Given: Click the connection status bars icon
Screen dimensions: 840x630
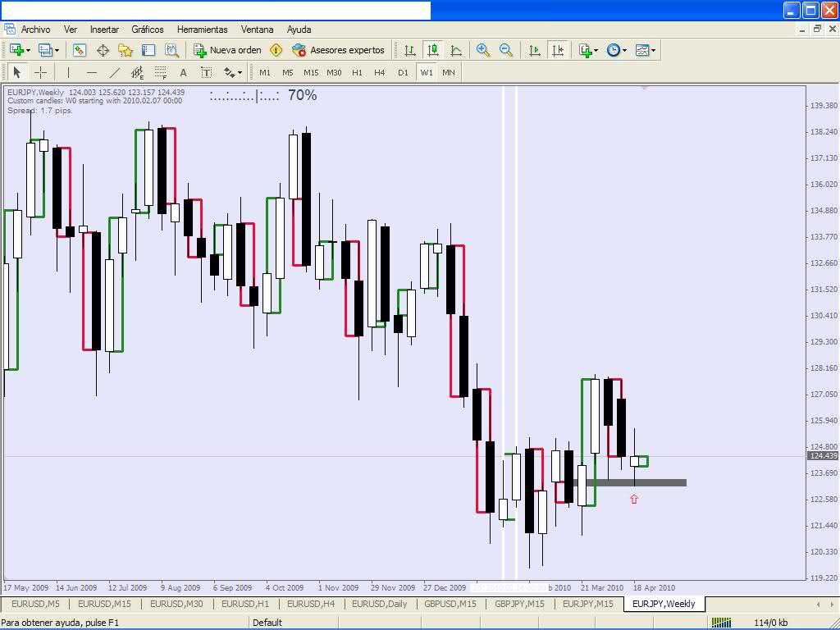Looking at the screenshot, I should click(721, 623).
